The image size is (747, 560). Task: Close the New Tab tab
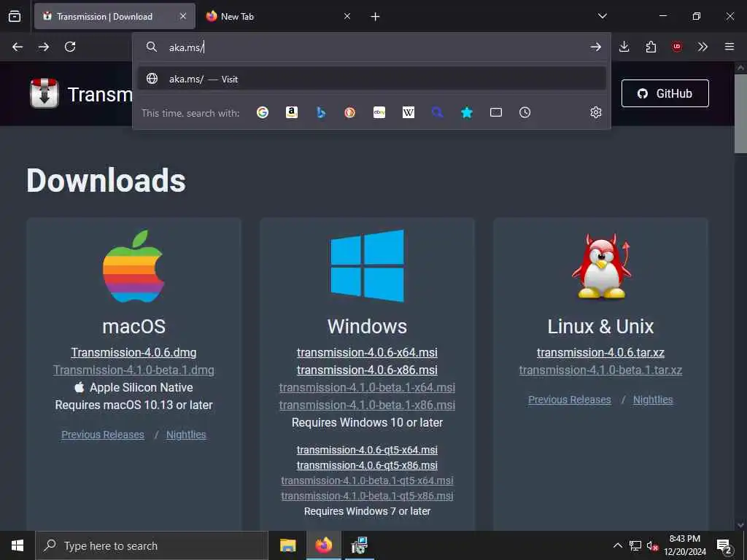click(x=347, y=16)
